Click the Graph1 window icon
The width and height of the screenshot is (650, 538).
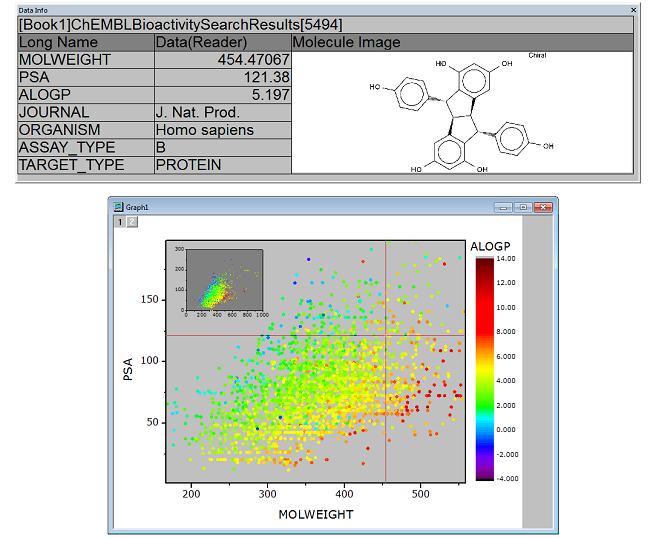118,206
